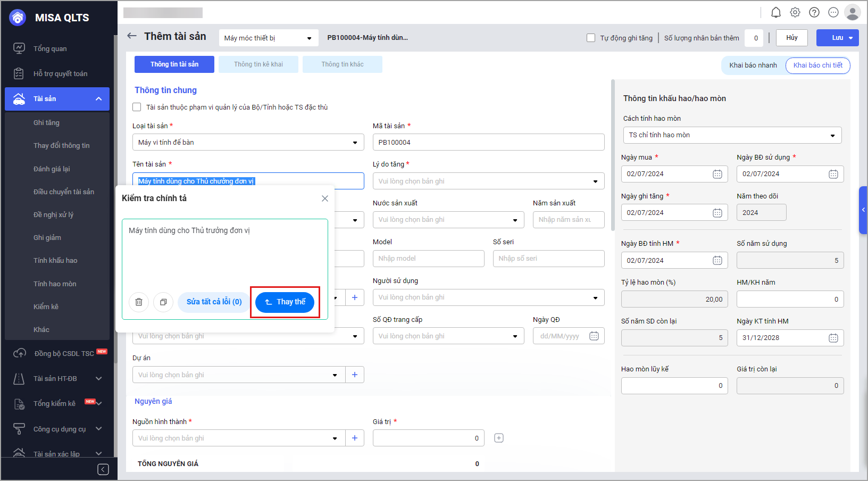Click the Hủy button
This screenshot has height=481, width=868.
click(791, 38)
